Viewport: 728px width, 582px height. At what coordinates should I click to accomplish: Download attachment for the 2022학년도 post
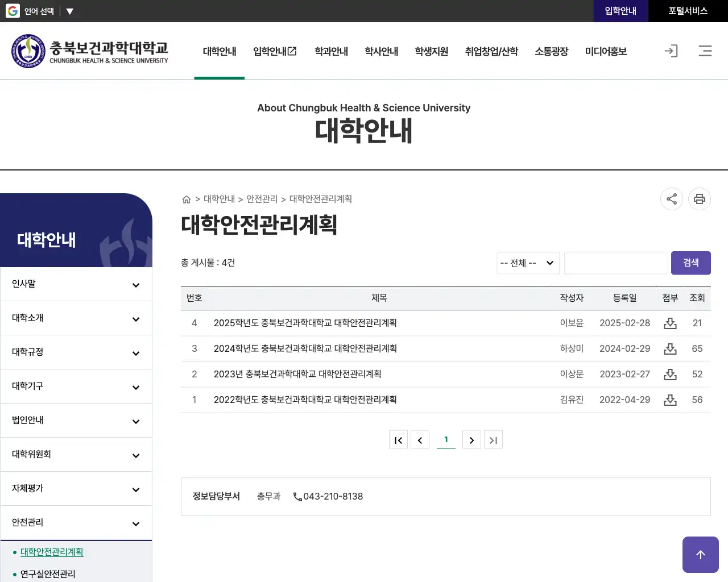[x=671, y=400]
